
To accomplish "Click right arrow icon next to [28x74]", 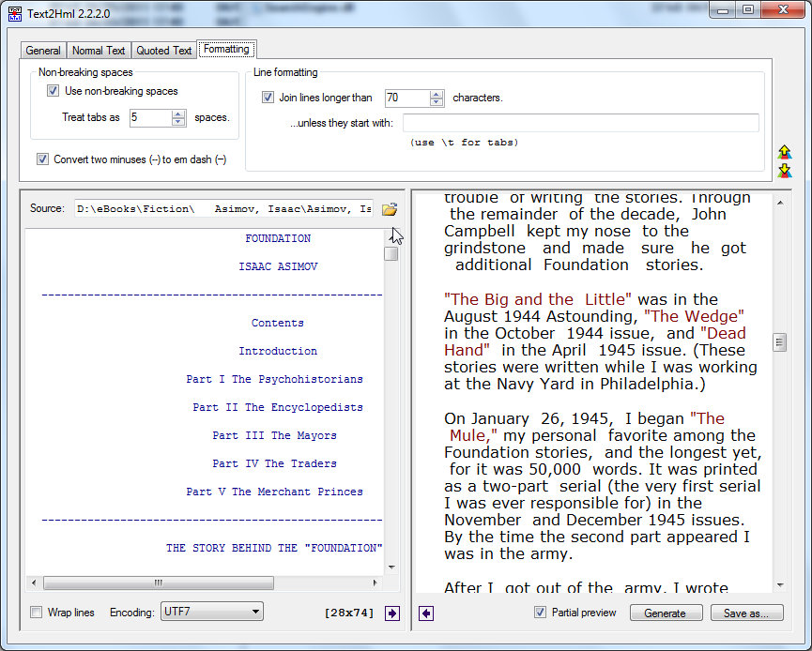I will [392, 613].
